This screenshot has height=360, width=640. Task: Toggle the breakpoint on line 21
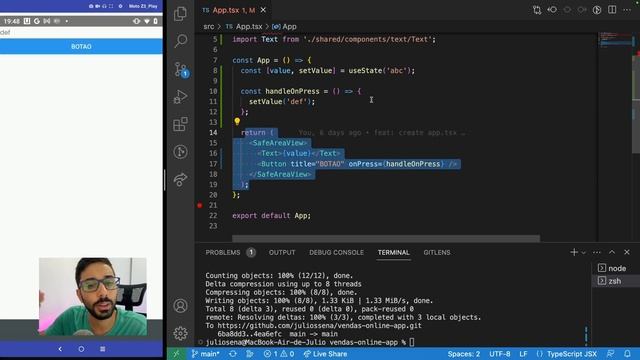(x=200, y=205)
